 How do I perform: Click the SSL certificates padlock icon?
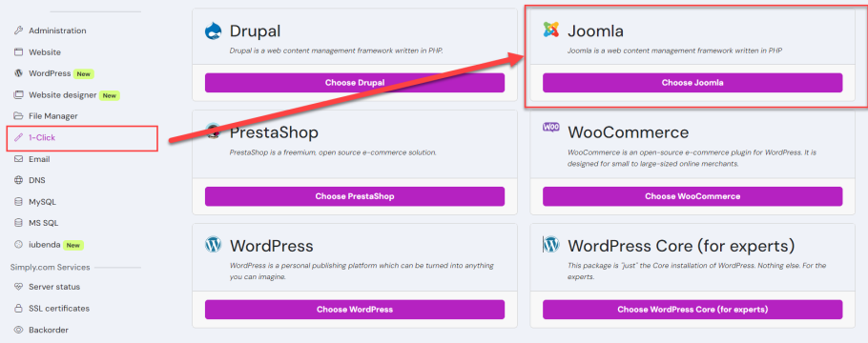18,308
